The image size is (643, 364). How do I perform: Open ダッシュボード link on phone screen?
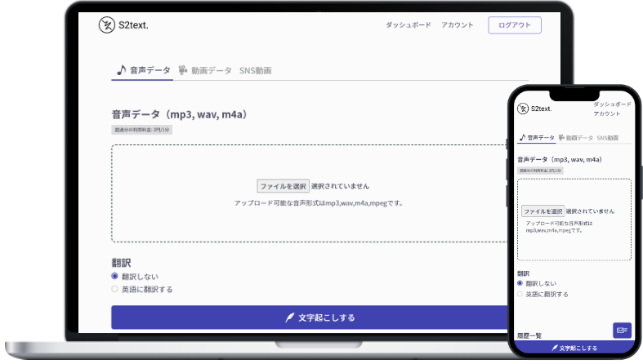612,104
